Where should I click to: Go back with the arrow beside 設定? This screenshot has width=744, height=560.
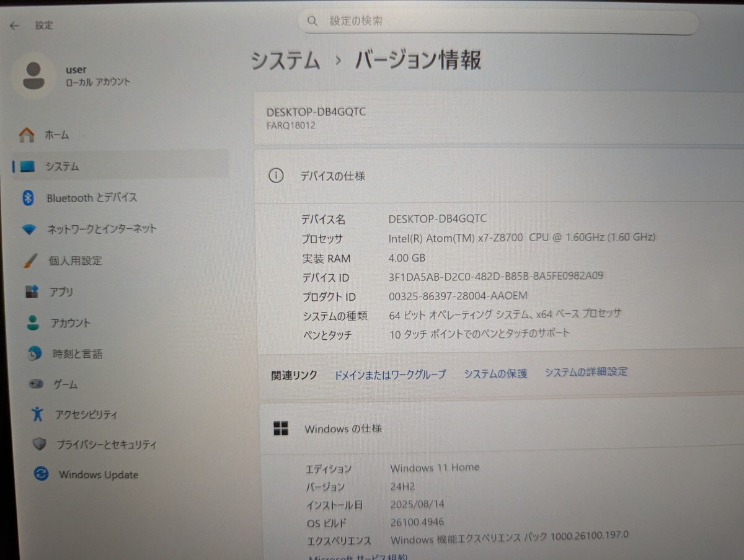pyautogui.click(x=14, y=26)
